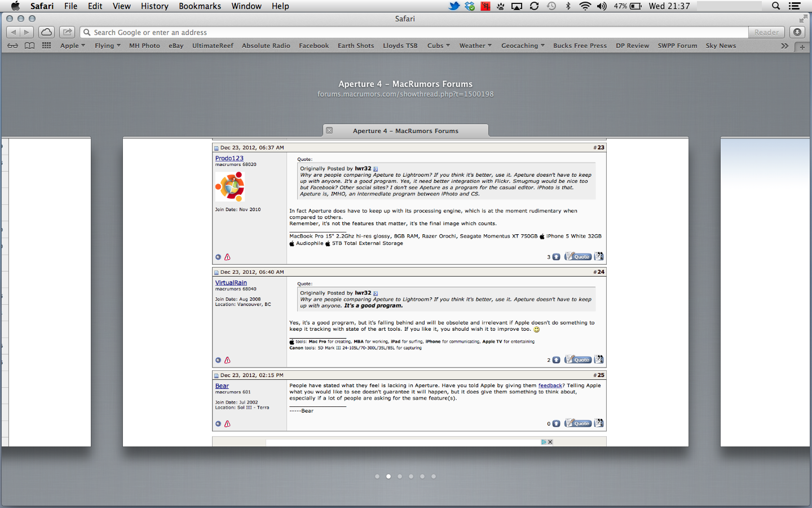812x508 pixels.
Task: Open the DP Review bookmark
Action: point(633,46)
